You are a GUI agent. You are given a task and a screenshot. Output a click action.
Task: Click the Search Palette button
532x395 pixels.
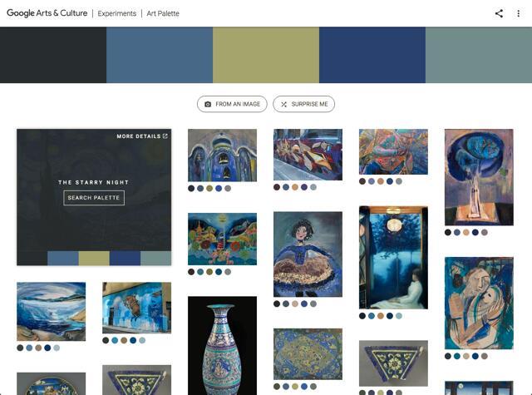94,198
